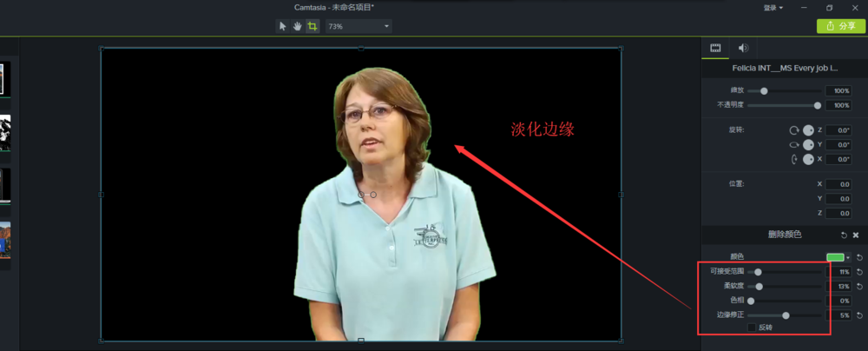Open the green 颜色 swatch picker
Image resolution: width=868 pixels, height=351 pixels.
pyautogui.click(x=835, y=257)
